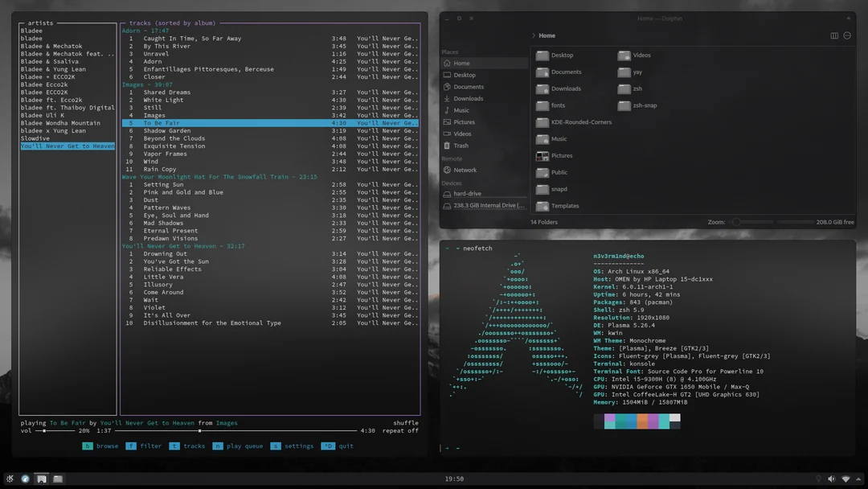868x489 pixels.
Task: Open Trash from Dolphin's Places sidebar
Action: coord(460,146)
